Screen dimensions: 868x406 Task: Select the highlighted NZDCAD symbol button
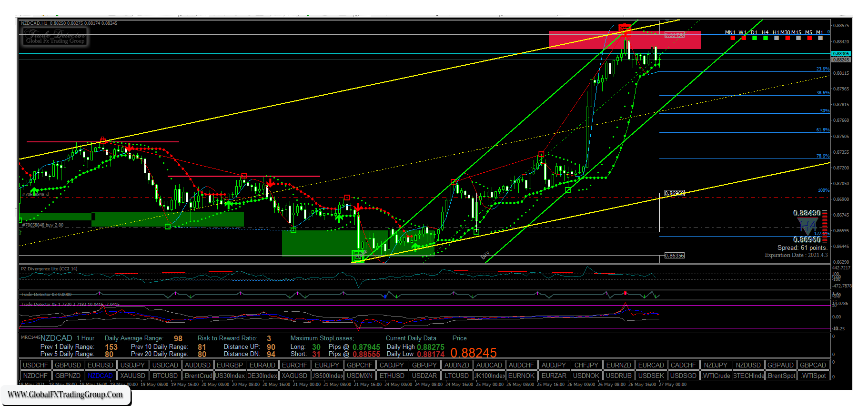[100, 376]
